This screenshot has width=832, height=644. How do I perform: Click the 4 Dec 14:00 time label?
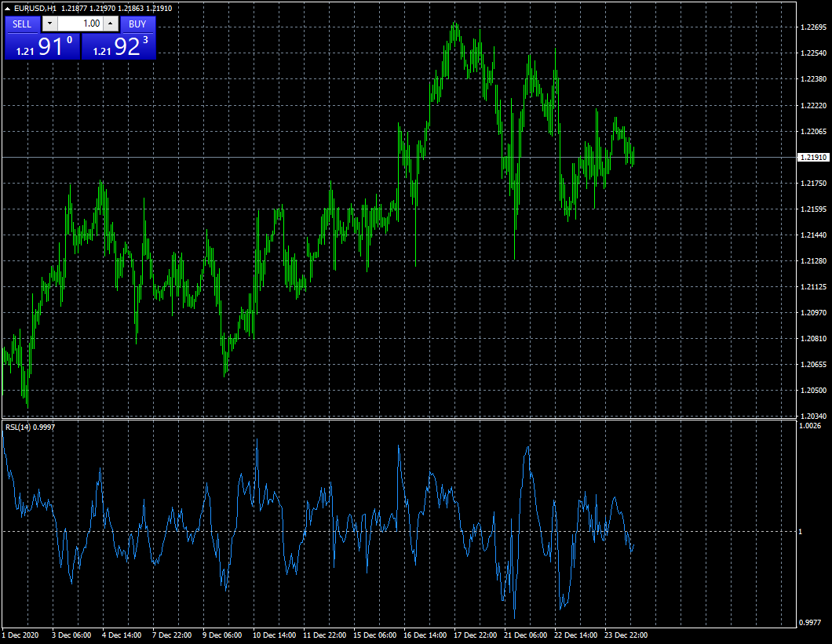pos(122,635)
